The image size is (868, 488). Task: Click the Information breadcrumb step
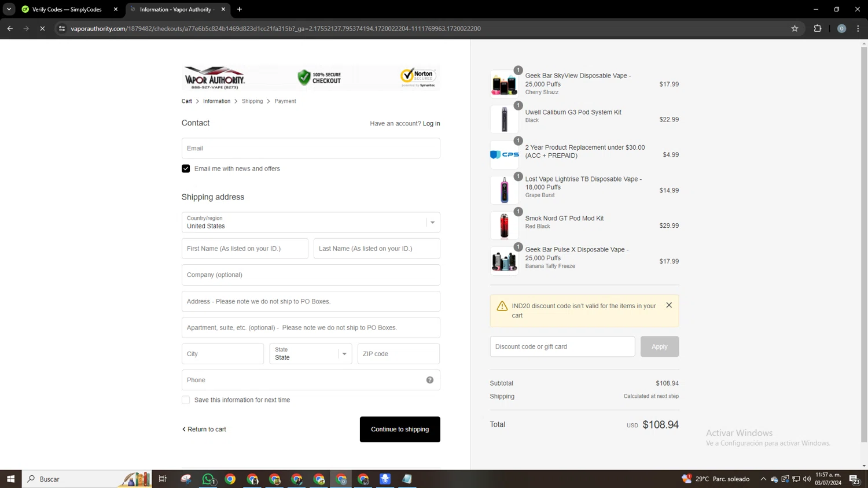tap(216, 101)
